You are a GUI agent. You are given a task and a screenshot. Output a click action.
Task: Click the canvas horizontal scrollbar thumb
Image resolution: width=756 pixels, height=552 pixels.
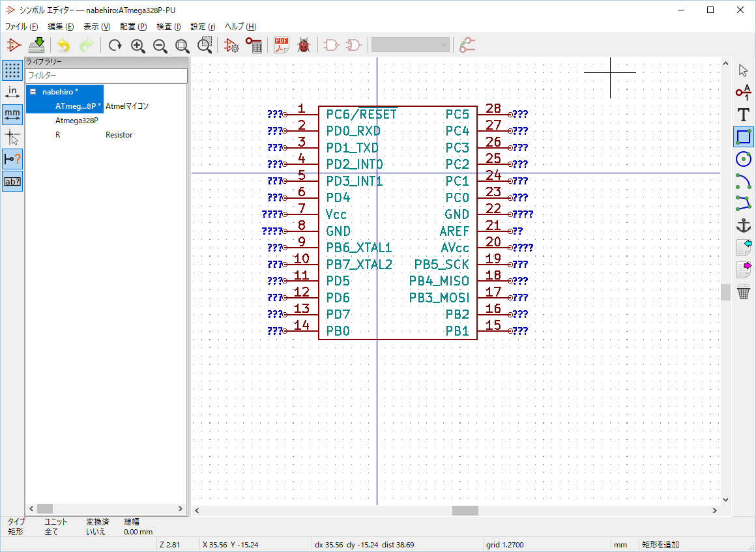pos(465,510)
